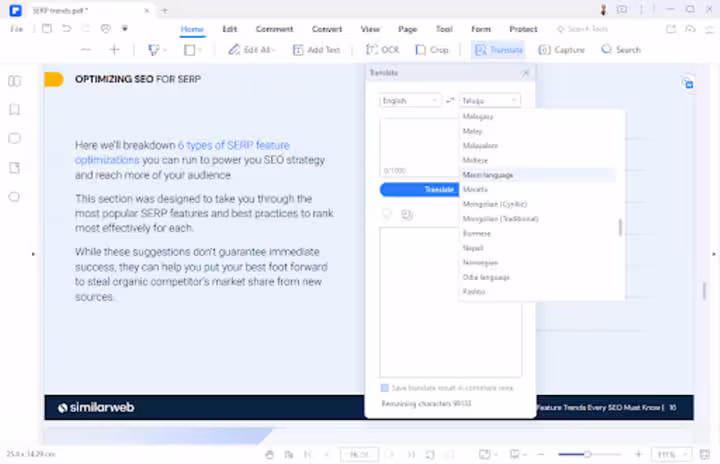720x464 pixels.
Task: Open the bookmarks panel icon in left sidebar
Action: pos(14,109)
